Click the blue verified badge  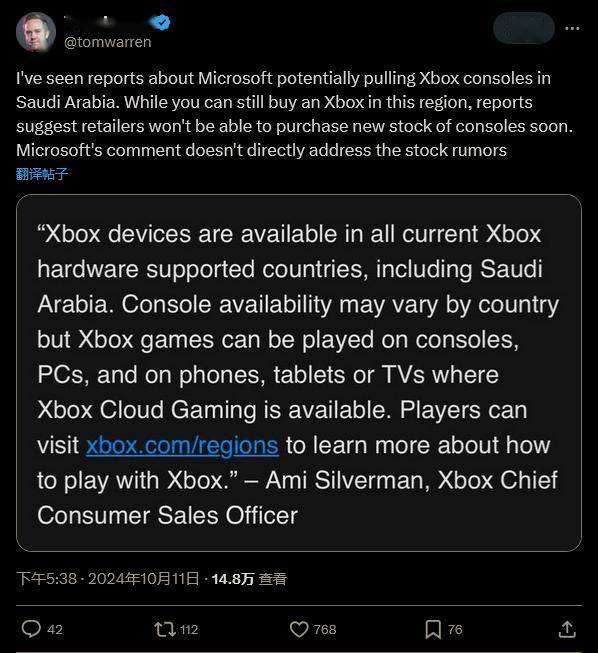pyautogui.click(x=162, y=22)
